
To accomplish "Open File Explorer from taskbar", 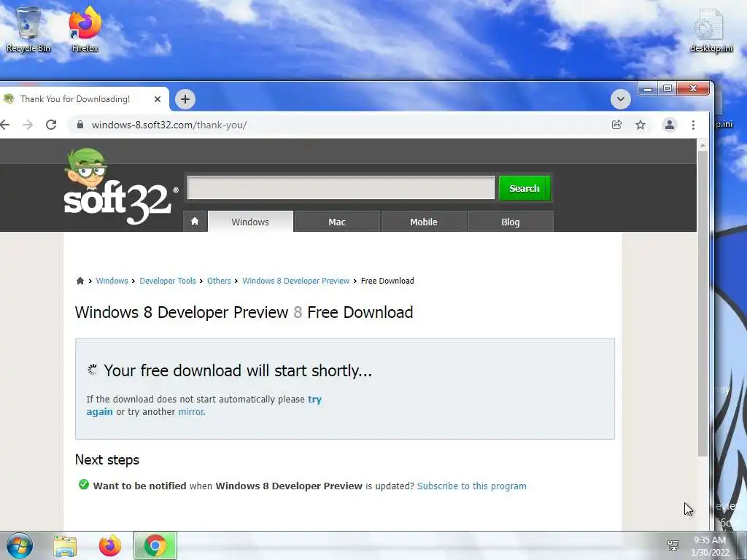I will tap(65, 545).
